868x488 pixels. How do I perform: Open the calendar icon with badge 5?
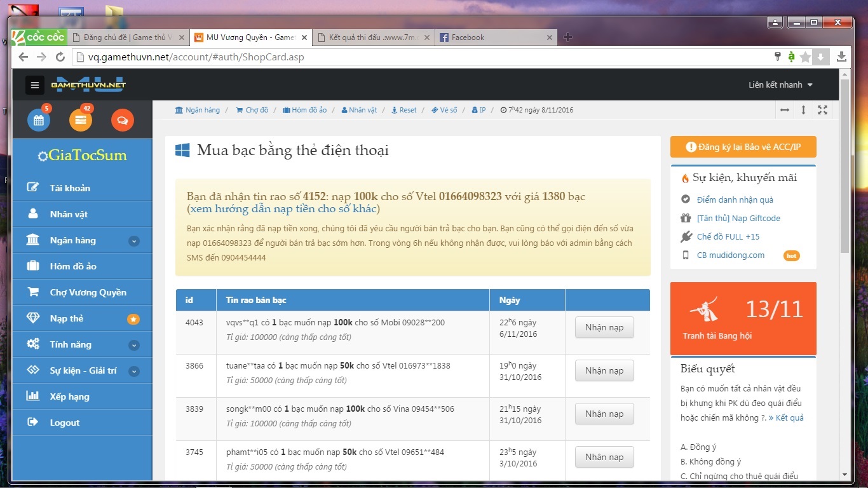38,120
